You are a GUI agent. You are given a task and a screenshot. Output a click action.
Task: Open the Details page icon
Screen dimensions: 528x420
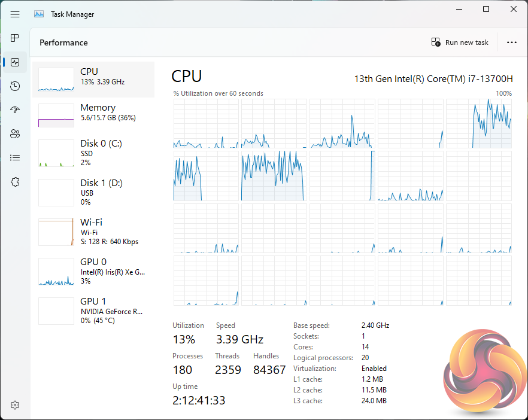tap(15, 158)
